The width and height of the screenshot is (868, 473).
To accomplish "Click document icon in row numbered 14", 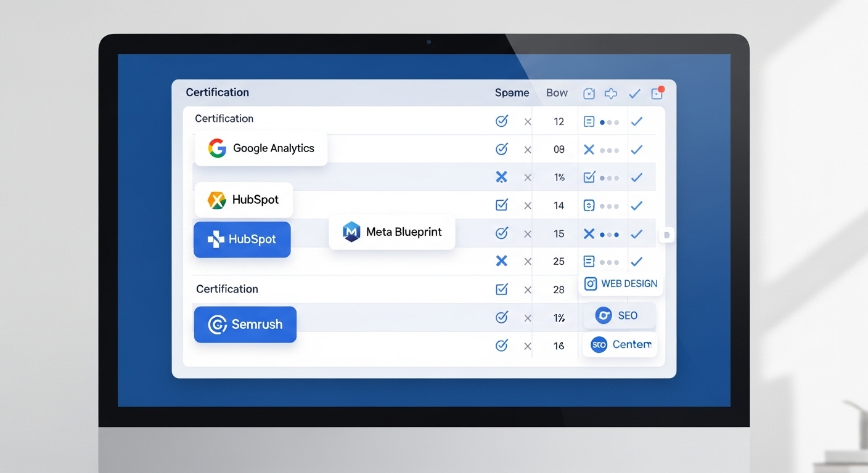I will [x=589, y=206].
